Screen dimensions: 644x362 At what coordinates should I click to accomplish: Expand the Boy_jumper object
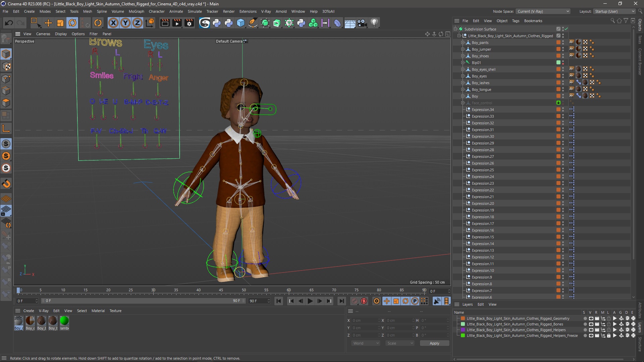click(463, 49)
